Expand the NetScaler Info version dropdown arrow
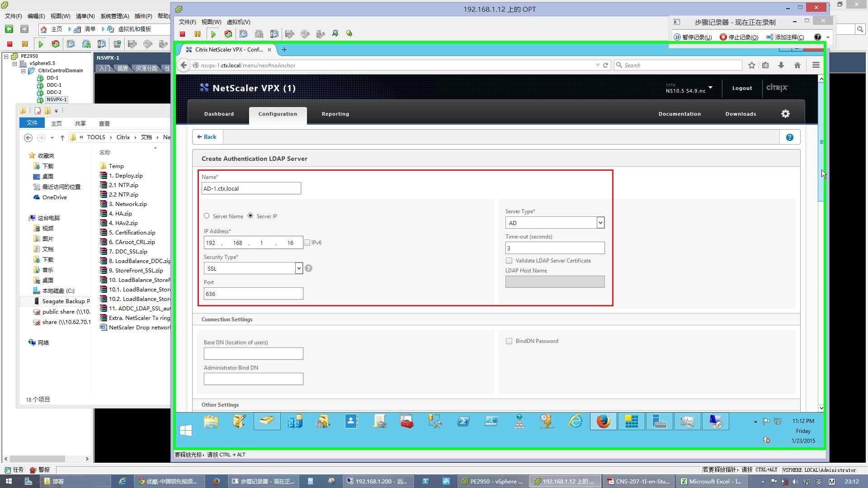Image resolution: width=868 pixels, height=488 pixels. [711, 88]
